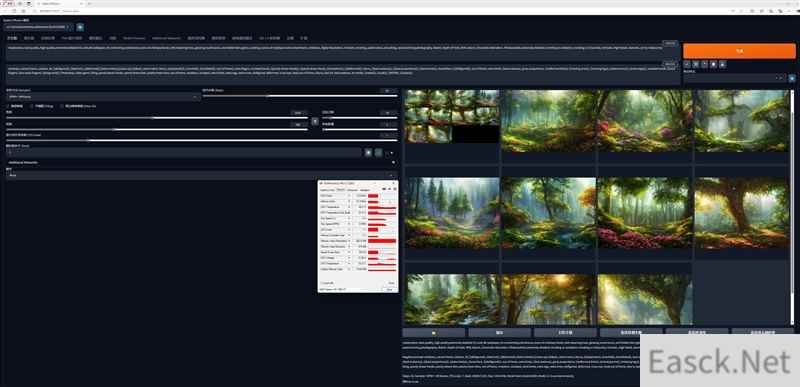
Task: Switch to the second img2img tab
Action: (29, 38)
